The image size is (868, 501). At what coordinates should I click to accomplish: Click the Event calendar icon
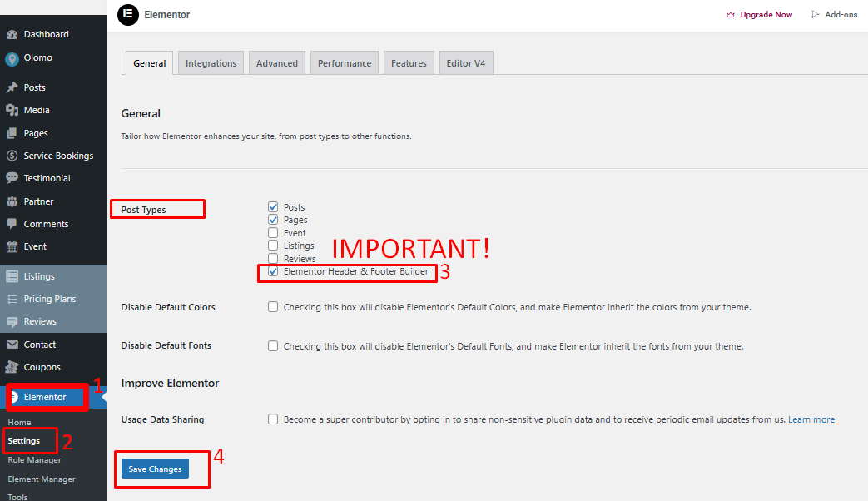12,246
